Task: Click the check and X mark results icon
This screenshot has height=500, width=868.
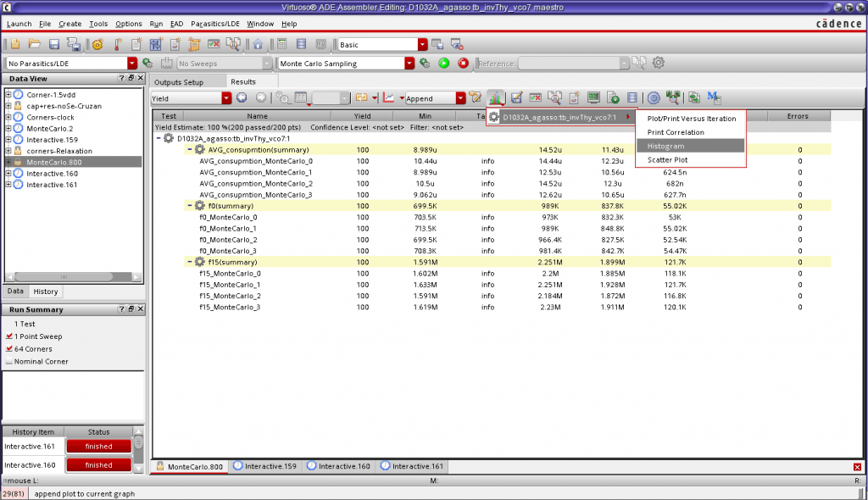Action: point(536,98)
